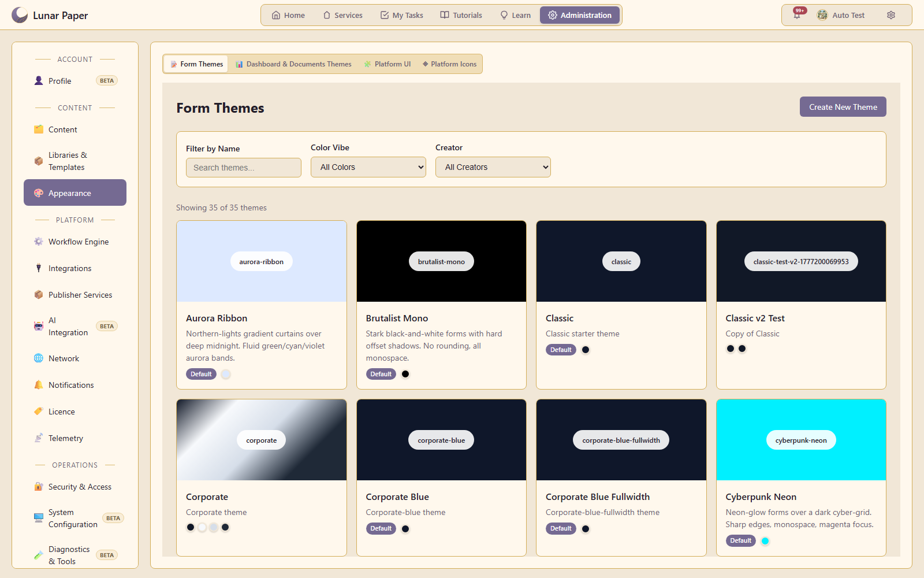This screenshot has height=578, width=924.
Task: Open Services in top navigation
Action: click(x=343, y=15)
